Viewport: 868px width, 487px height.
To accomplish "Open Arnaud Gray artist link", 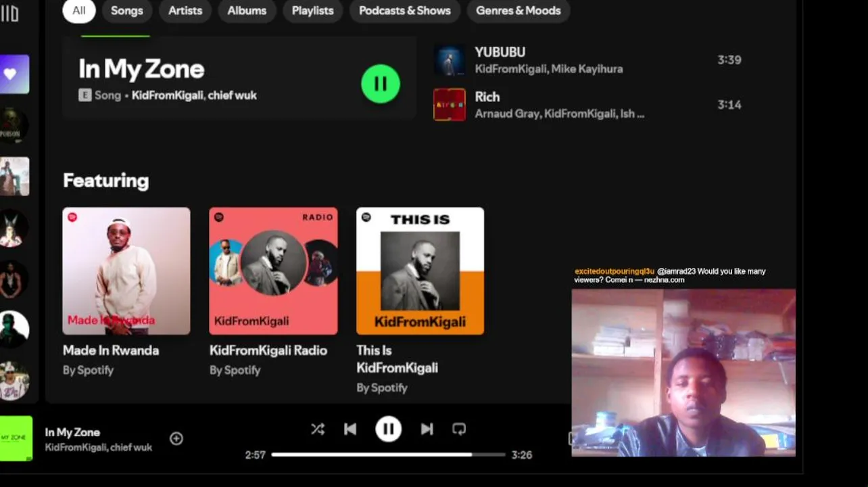I will (506, 114).
